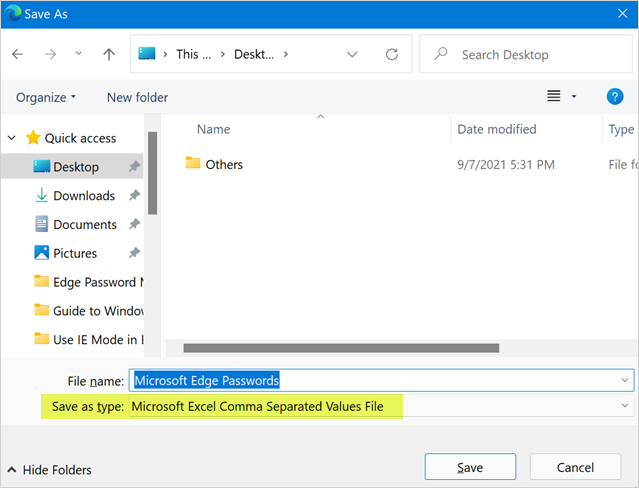
Task: Open the Organize menu
Action: (46, 97)
